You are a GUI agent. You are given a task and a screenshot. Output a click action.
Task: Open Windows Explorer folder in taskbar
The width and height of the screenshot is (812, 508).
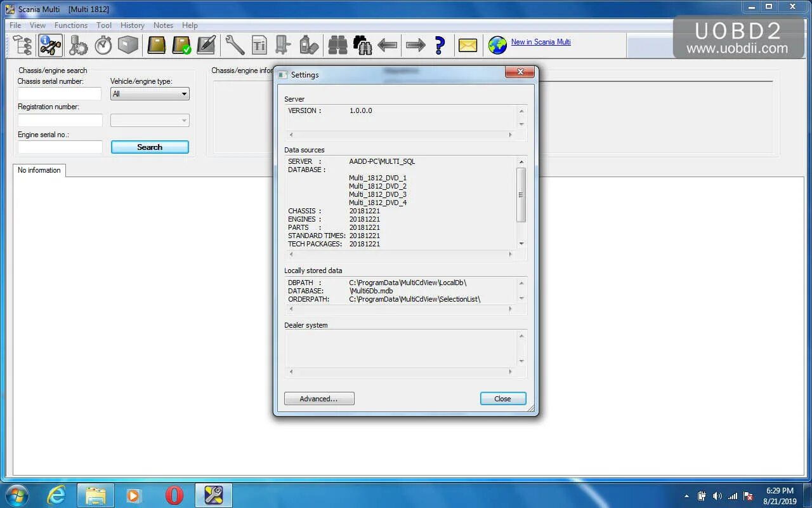click(x=96, y=495)
